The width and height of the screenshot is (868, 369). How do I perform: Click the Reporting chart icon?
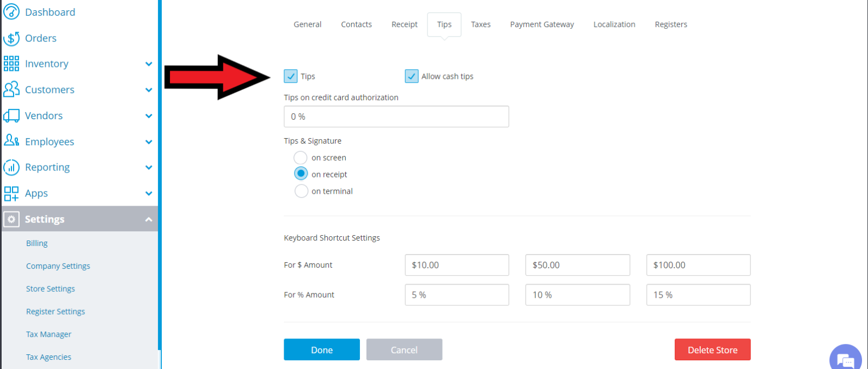pyautogui.click(x=11, y=167)
